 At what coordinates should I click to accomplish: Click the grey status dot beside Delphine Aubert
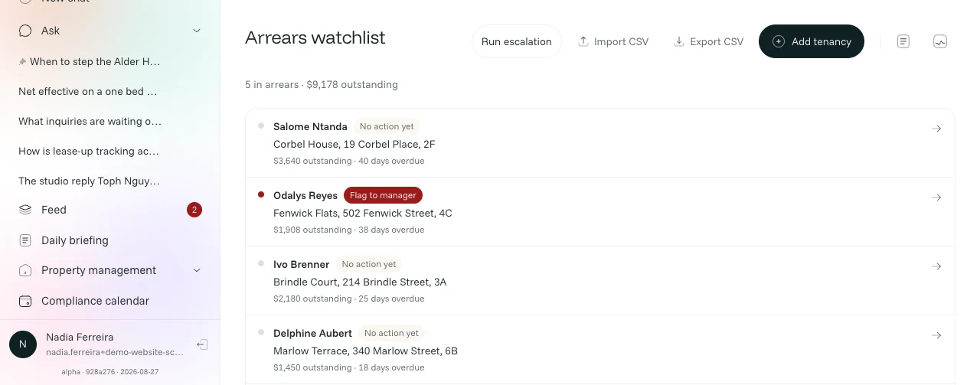[x=261, y=332]
